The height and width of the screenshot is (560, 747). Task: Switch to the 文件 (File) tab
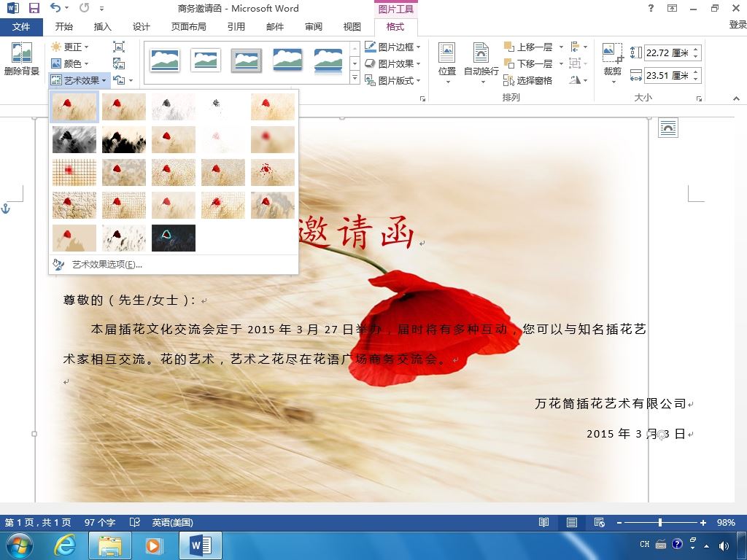[21, 27]
